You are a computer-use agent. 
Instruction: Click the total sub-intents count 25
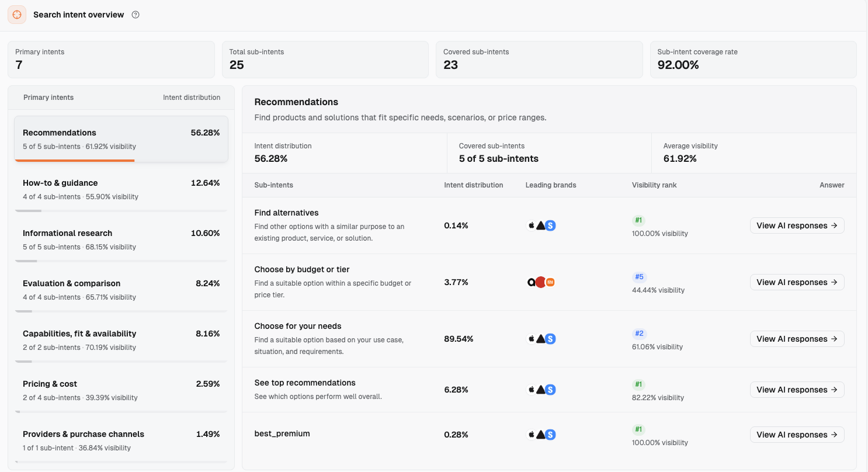point(237,65)
